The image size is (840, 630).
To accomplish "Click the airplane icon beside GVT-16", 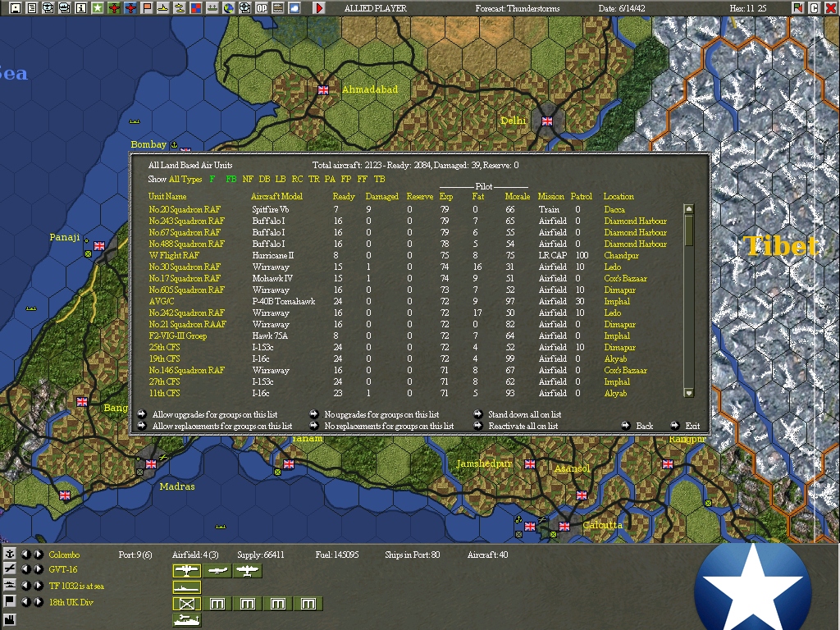I will pos(9,569).
